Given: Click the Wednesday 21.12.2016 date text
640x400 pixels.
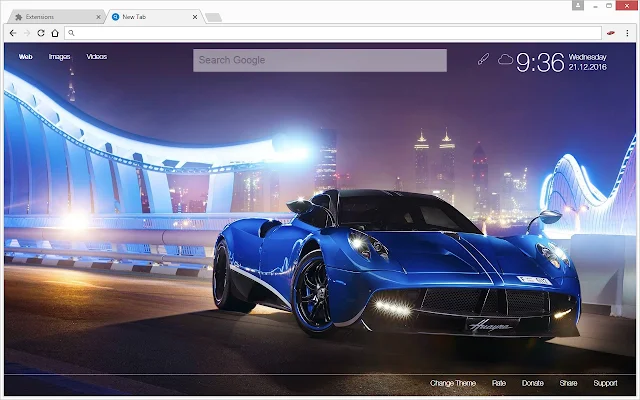Looking at the screenshot, I should pos(588,62).
